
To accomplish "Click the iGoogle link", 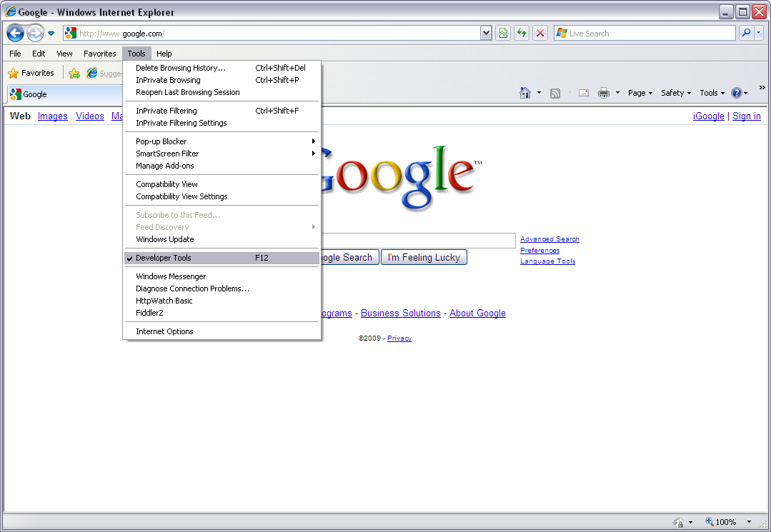I will [x=709, y=116].
